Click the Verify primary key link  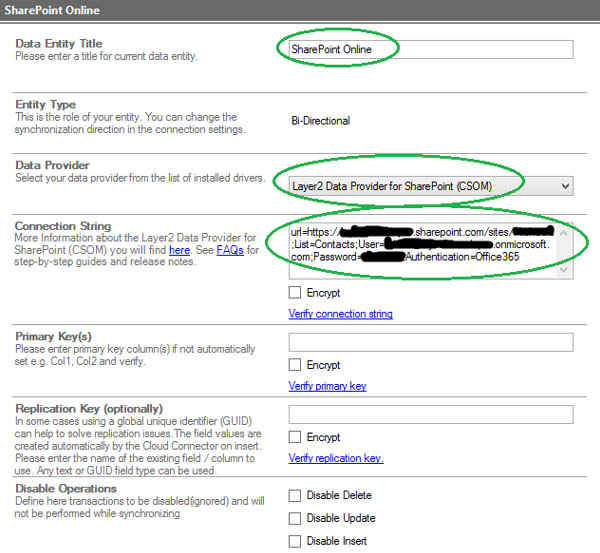pos(327,386)
